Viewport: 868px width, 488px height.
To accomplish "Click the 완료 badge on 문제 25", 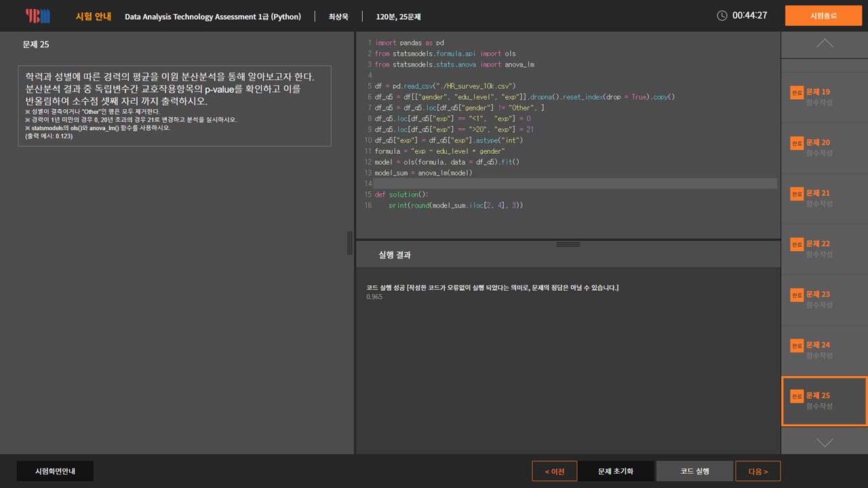I will [797, 396].
